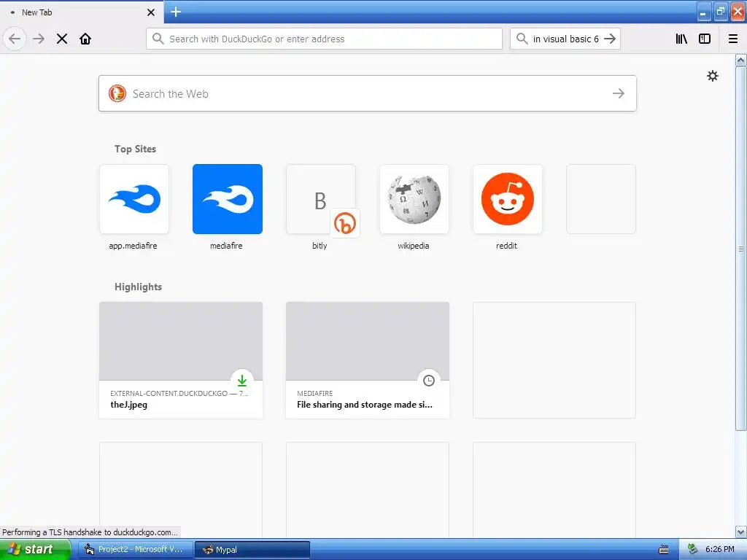Viewport: 747px width, 560px height.
Task: Open new tab page settings gear
Action: (x=712, y=76)
